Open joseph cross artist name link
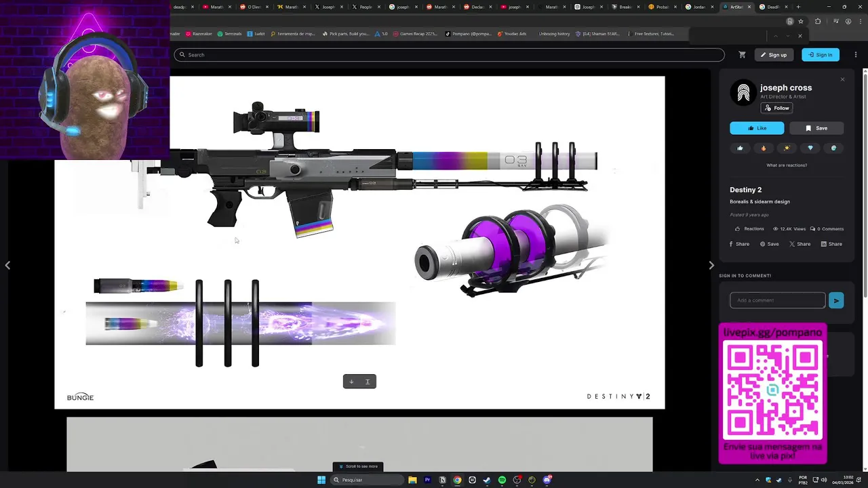This screenshot has height=488, width=868. tap(786, 87)
